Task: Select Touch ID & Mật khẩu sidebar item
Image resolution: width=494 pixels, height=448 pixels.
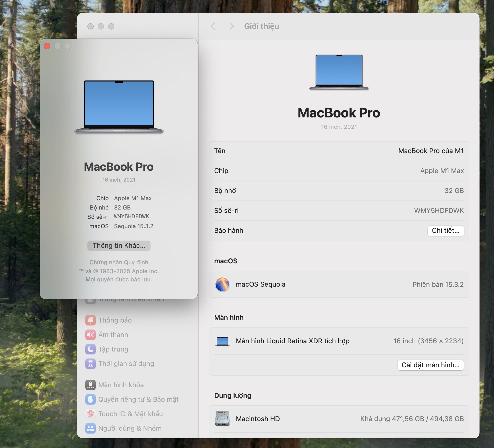Action: coord(131,414)
